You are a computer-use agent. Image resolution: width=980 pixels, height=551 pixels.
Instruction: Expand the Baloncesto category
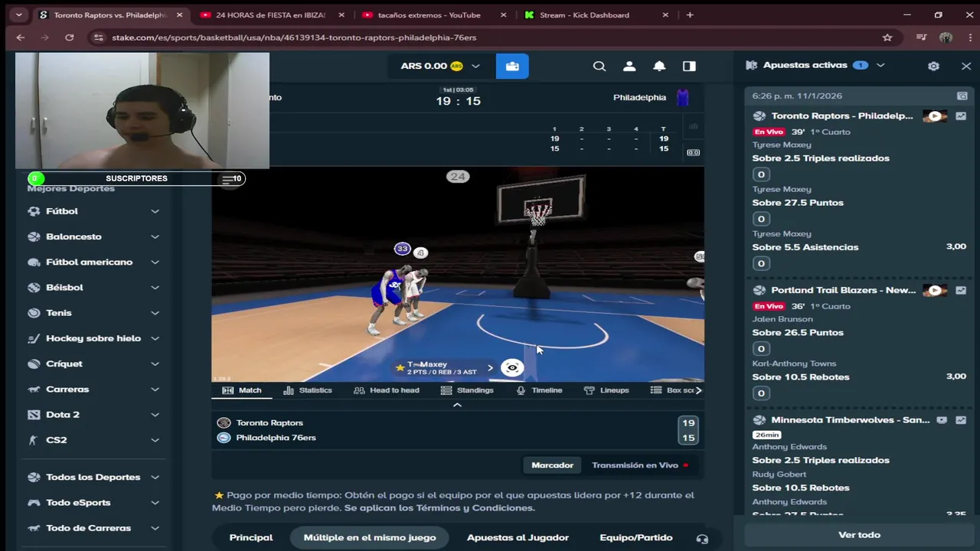(155, 236)
